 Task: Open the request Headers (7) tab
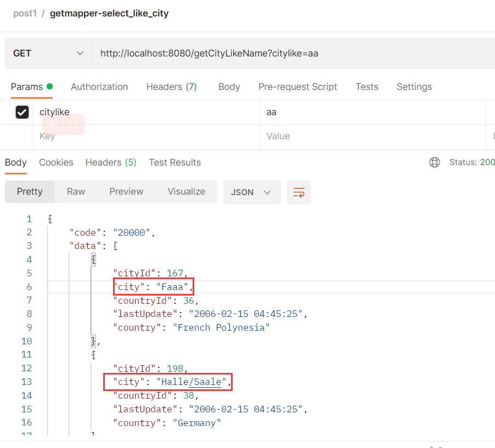[x=171, y=87]
